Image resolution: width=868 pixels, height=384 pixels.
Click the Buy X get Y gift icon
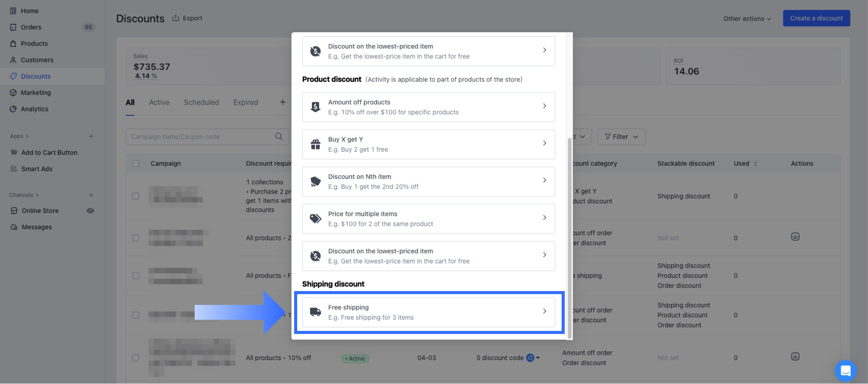[x=316, y=144]
